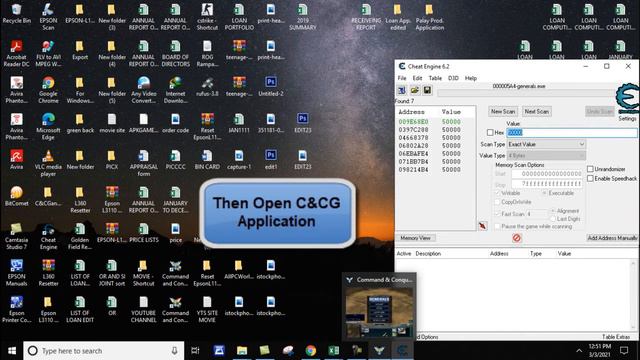
Task: Show hidden system tray icons chevron
Action: (x=579, y=350)
